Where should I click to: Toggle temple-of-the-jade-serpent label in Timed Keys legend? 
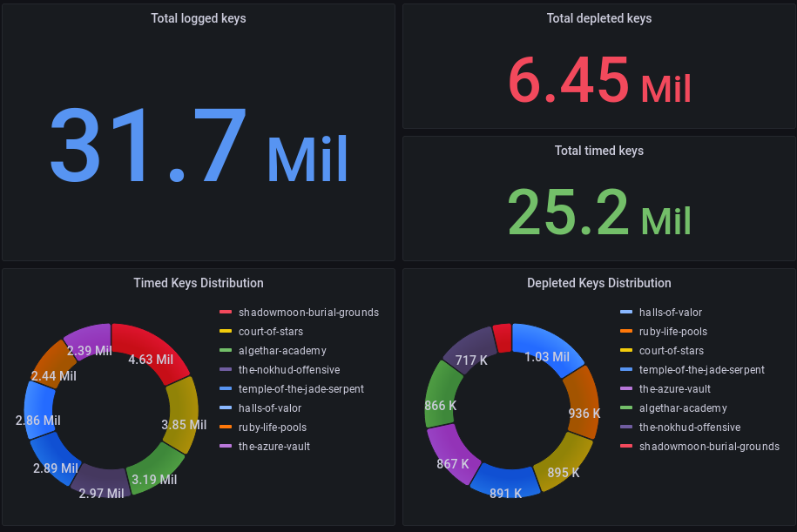[301, 389]
